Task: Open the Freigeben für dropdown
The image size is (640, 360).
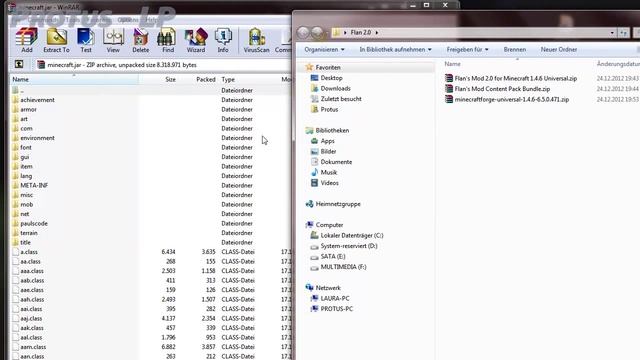Action: point(467,49)
